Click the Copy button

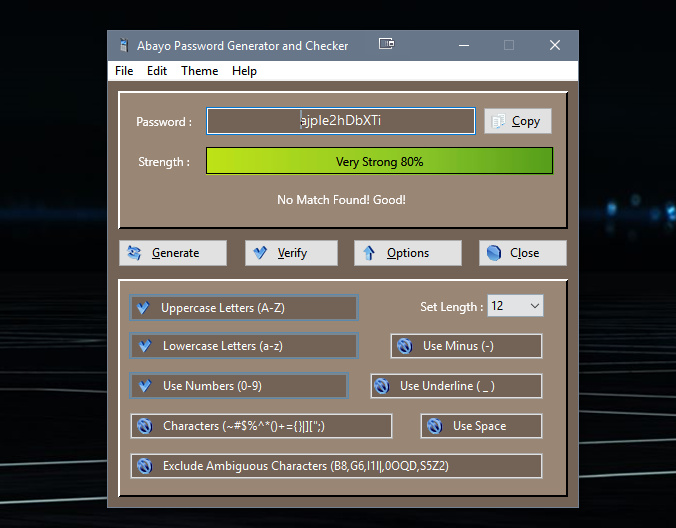(518, 121)
